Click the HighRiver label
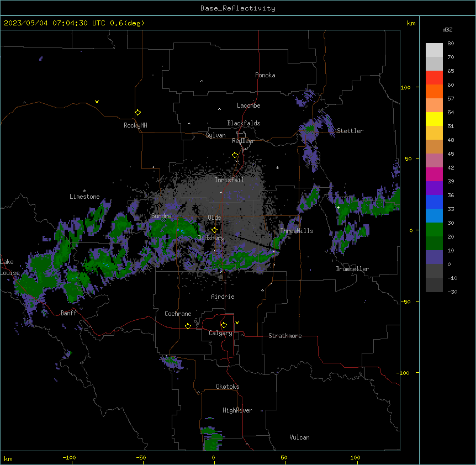The width and height of the screenshot is (476, 465). (237, 410)
